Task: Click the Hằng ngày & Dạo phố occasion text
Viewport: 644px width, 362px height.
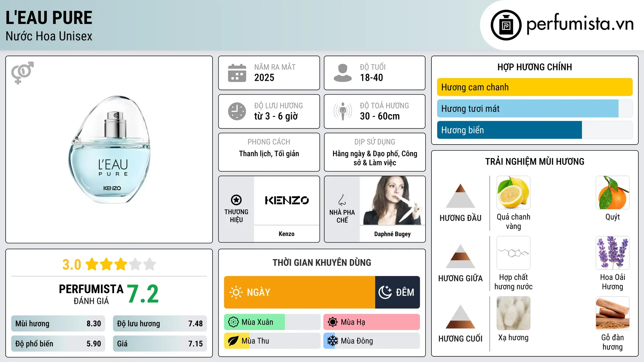Action: [x=375, y=158]
